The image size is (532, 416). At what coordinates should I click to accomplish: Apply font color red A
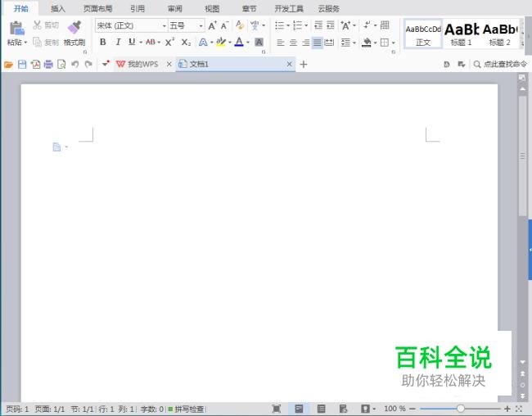pyautogui.click(x=239, y=42)
